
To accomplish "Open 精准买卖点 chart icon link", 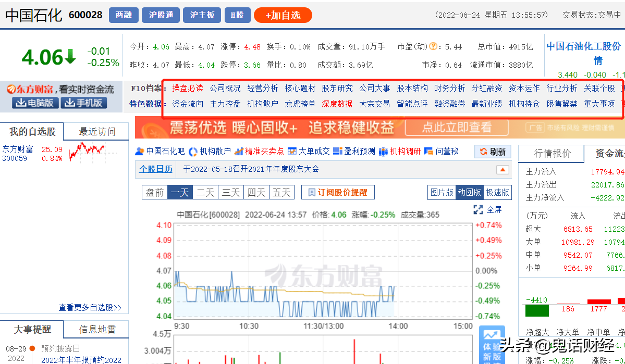I will (259, 152).
